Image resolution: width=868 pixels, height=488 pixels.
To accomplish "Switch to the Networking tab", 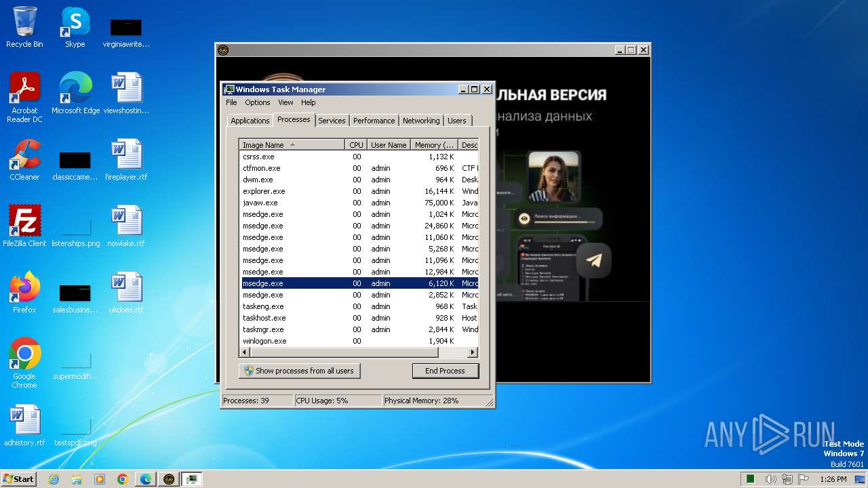I will click(x=420, y=121).
